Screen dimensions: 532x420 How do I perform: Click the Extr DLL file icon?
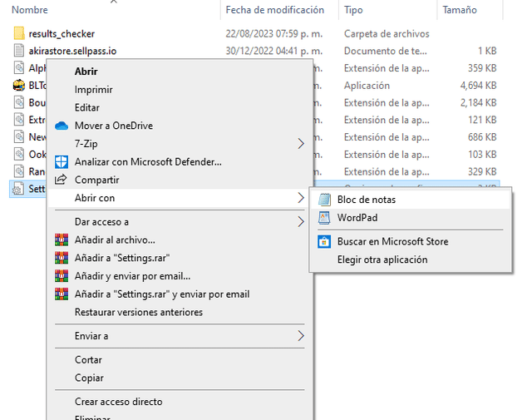19,120
